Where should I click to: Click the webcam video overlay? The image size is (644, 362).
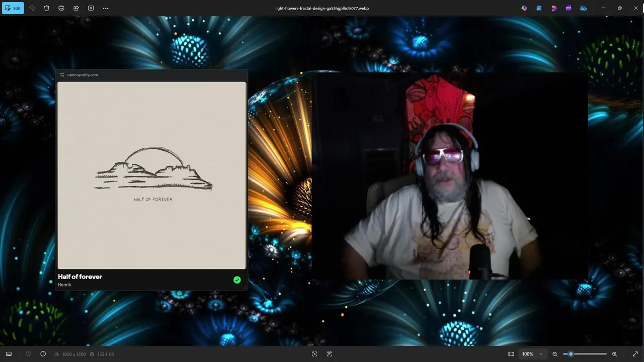pyautogui.click(x=450, y=176)
